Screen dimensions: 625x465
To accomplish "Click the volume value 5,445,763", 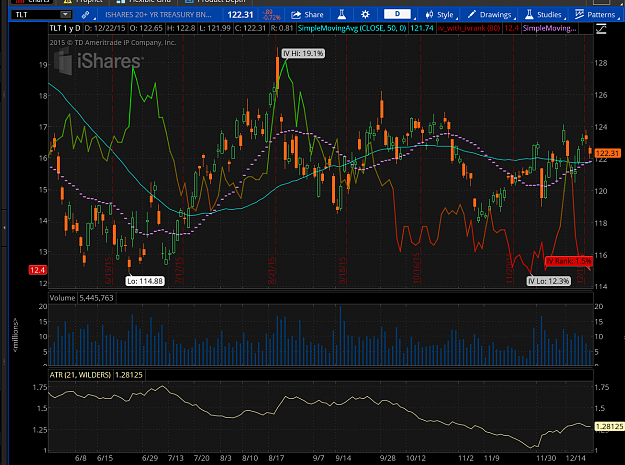I will 96,298.
